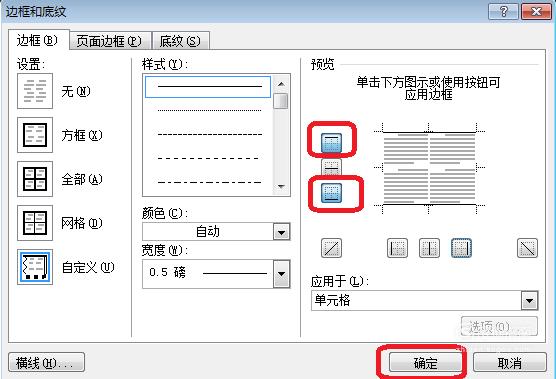Choose the dash-dot line style
This screenshot has height=379, width=556.
click(209, 182)
